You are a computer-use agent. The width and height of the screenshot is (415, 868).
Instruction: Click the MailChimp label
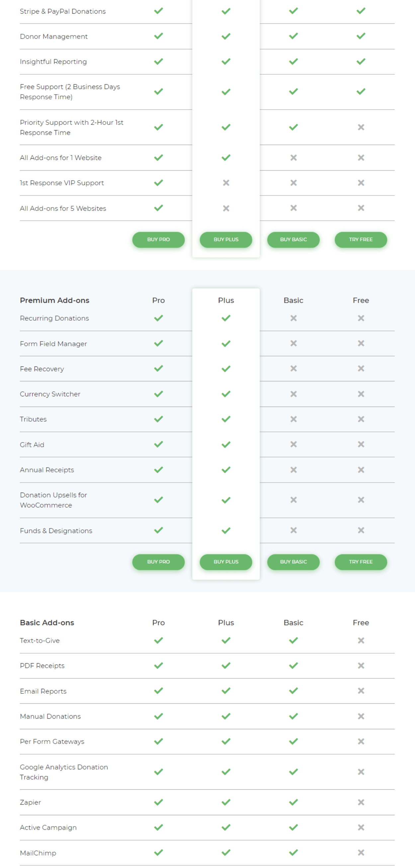coord(38,853)
